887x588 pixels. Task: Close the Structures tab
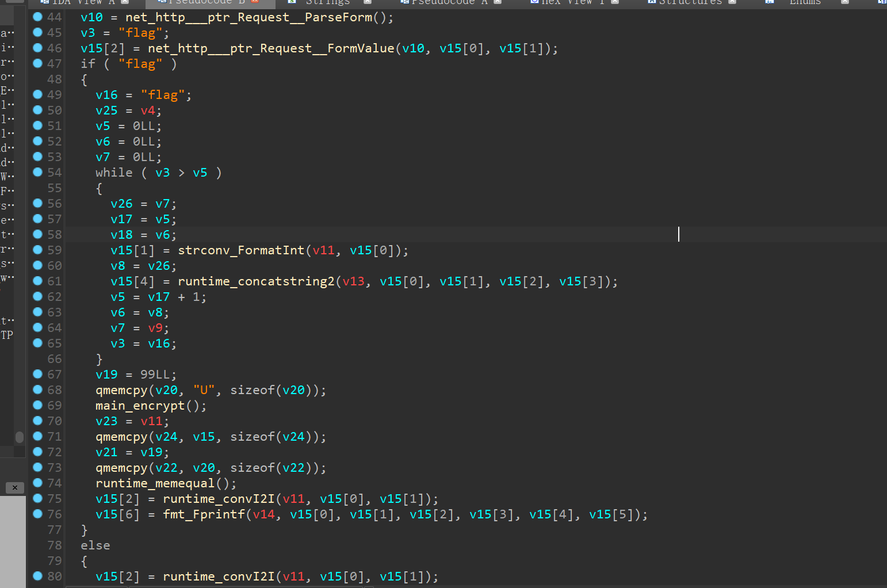732,2
